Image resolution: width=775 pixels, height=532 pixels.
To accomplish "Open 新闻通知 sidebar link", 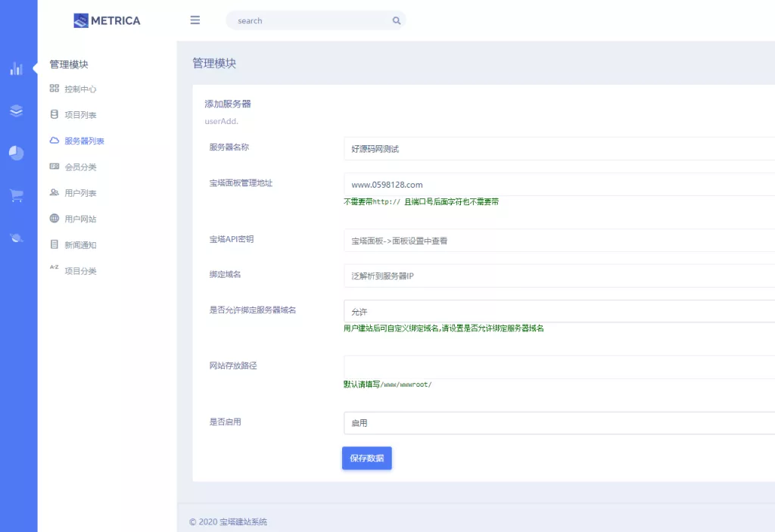I will (80, 245).
